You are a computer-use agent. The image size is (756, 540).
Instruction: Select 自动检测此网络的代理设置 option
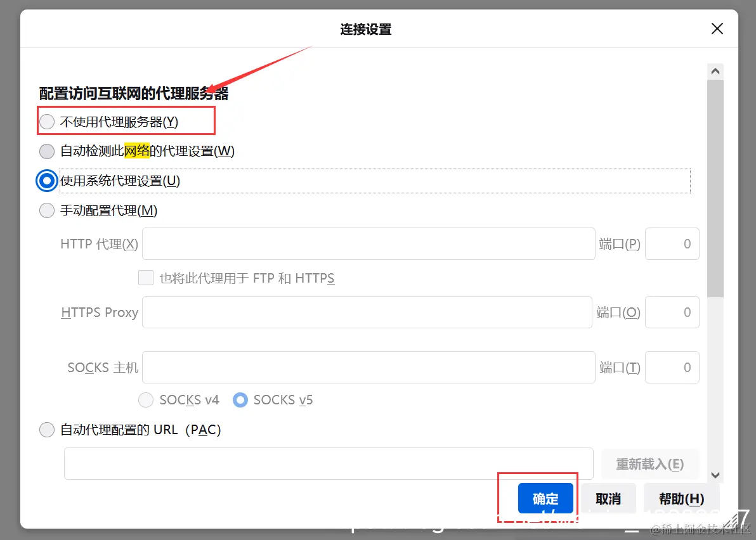(x=46, y=151)
